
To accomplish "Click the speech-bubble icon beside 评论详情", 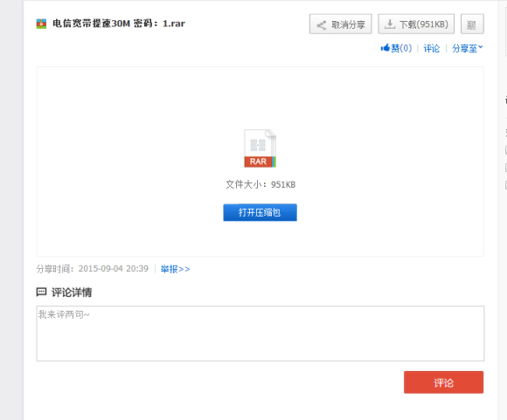I will coord(41,292).
